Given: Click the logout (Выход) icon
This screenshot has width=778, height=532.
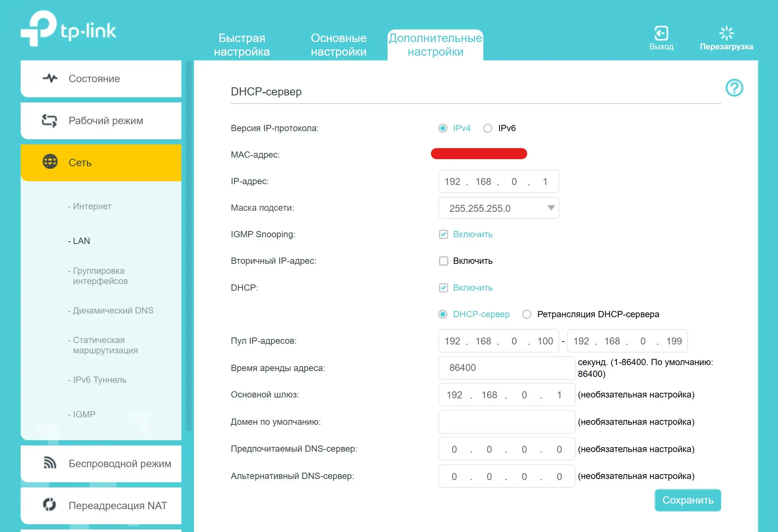Looking at the screenshot, I should point(661,34).
